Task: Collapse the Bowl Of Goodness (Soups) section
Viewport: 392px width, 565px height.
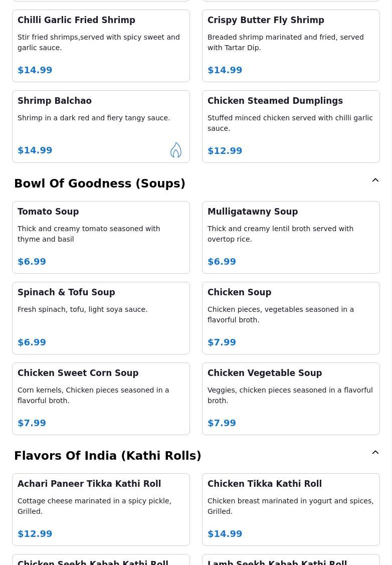Action: tap(375, 180)
